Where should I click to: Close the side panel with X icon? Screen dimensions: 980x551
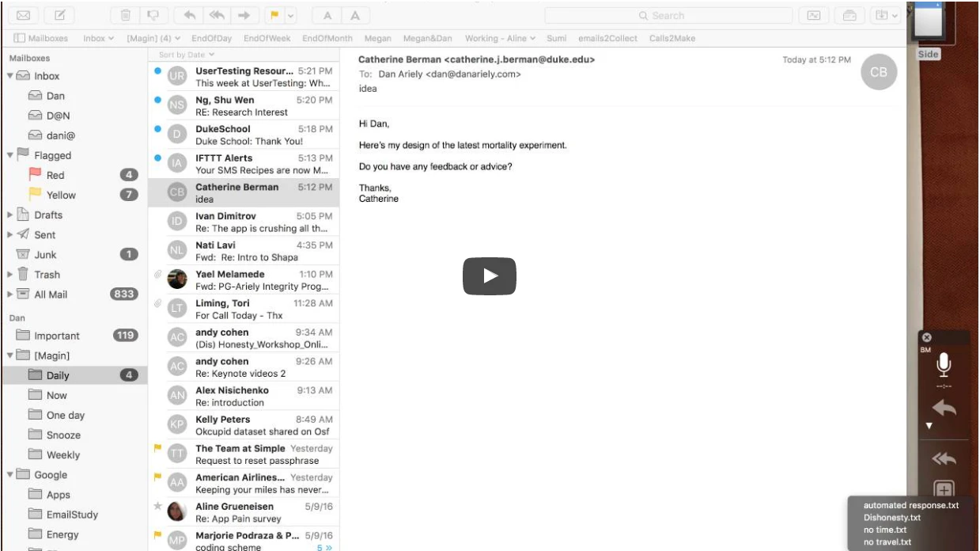(927, 337)
